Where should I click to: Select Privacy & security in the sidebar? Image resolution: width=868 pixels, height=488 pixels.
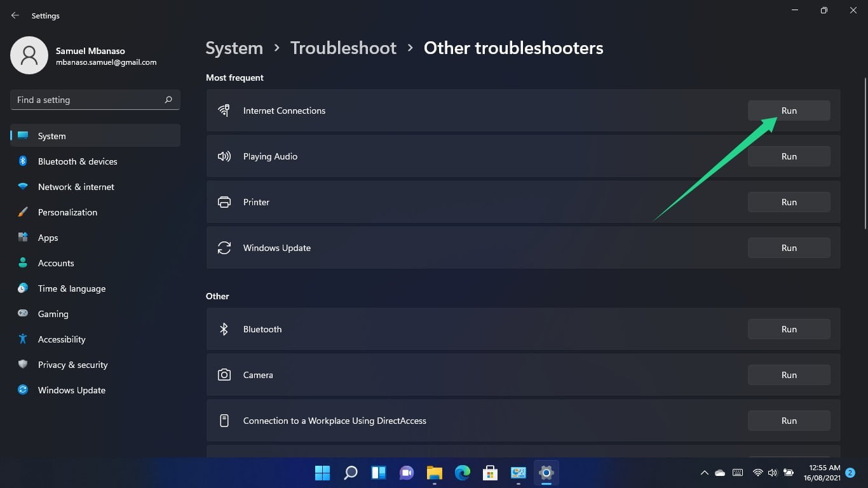click(x=72, y=364)
